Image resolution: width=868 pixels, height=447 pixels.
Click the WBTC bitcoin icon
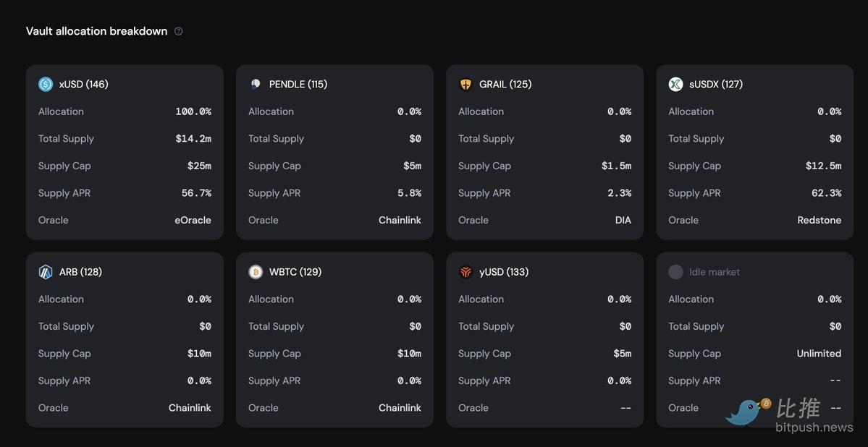pyautogui.click(x=256, y=272)
